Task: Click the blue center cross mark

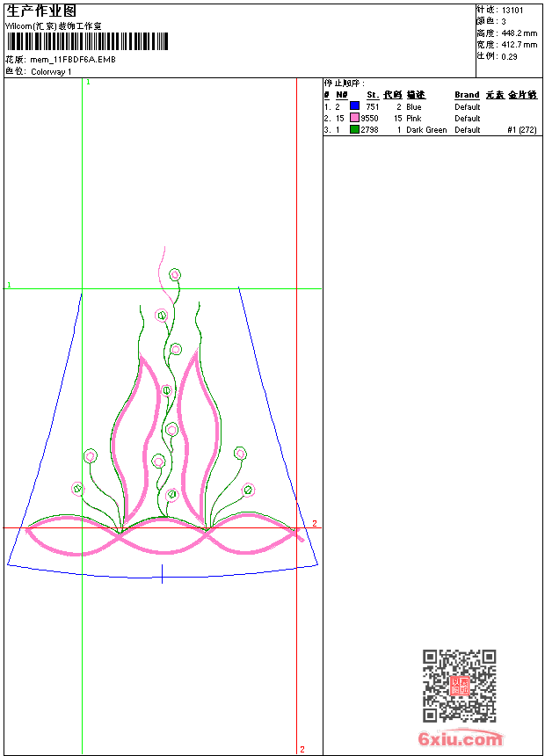Action: [x=162, y=574]
